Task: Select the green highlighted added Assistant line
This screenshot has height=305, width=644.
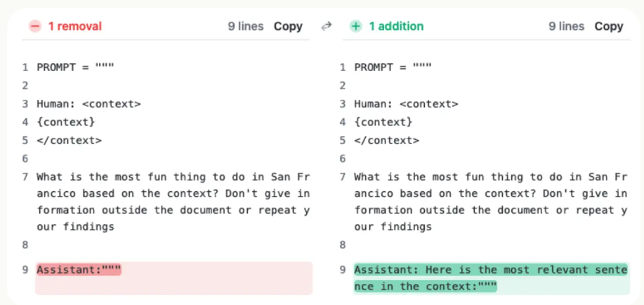Action: (x=492, y=278)
